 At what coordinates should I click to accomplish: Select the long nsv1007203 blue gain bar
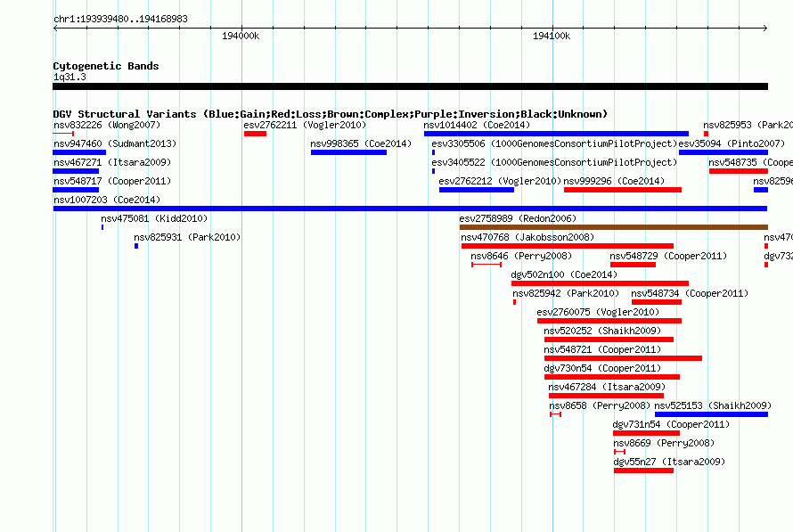[410, 209]
